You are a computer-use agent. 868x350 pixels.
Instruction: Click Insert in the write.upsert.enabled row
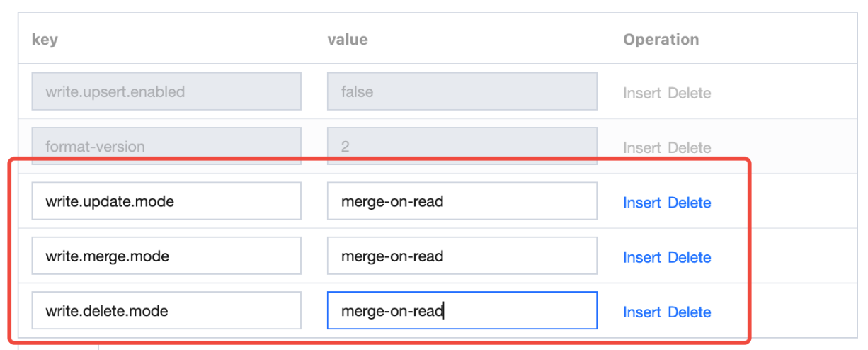(x=642, y=93)
